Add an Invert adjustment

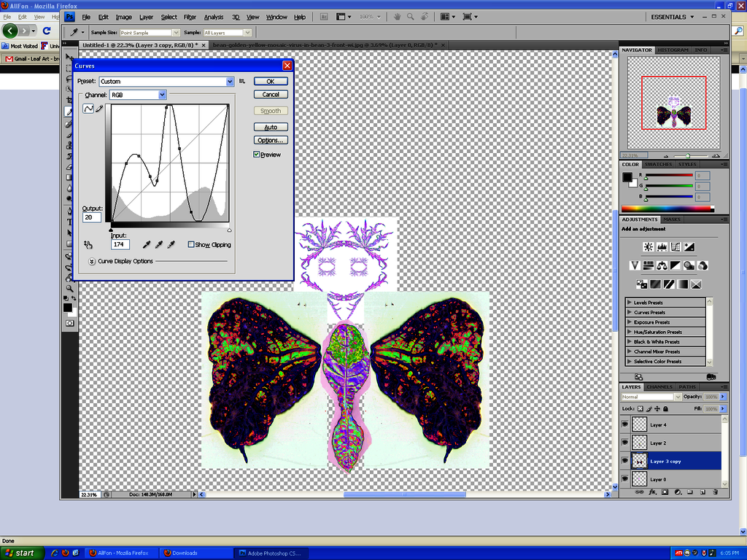(x=642, y=284)
